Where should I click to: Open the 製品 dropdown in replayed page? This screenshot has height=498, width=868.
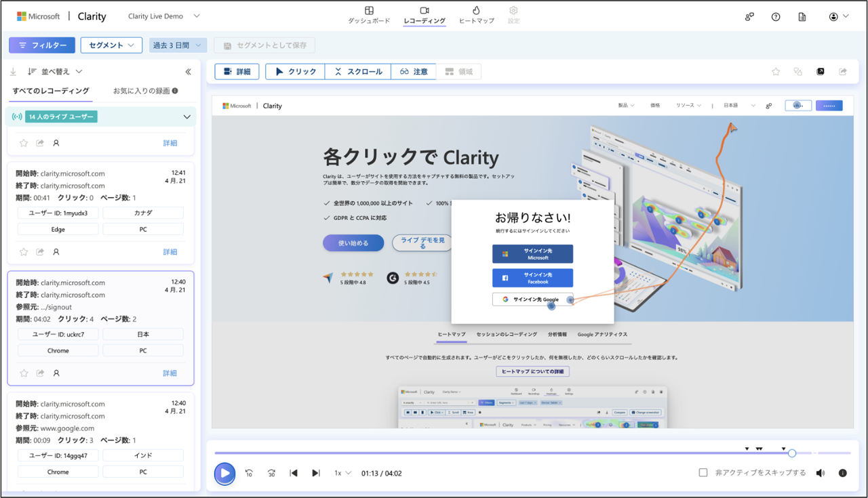pos(626,106)
